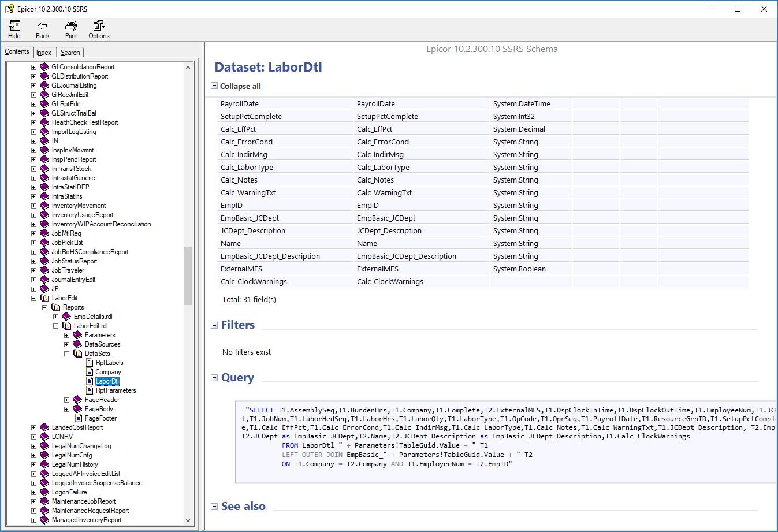
Task: Click the System.DateTime type cell
Action: tap(531, 104)
